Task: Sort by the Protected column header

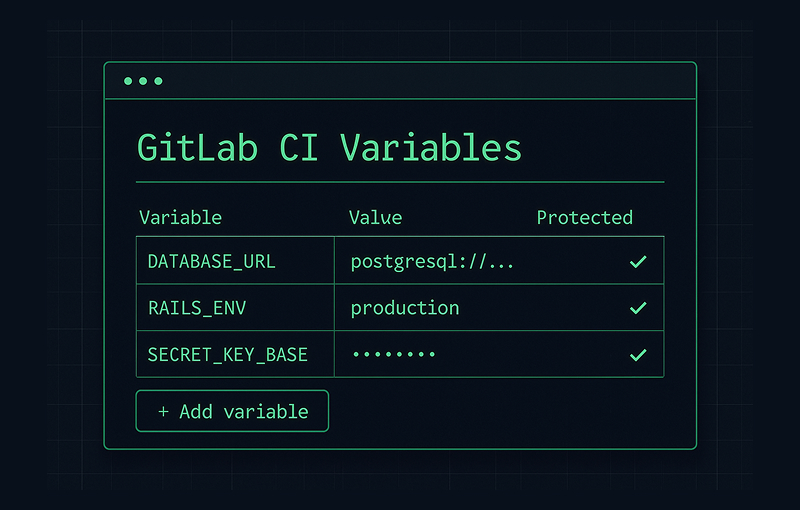Action: (584, 218)
